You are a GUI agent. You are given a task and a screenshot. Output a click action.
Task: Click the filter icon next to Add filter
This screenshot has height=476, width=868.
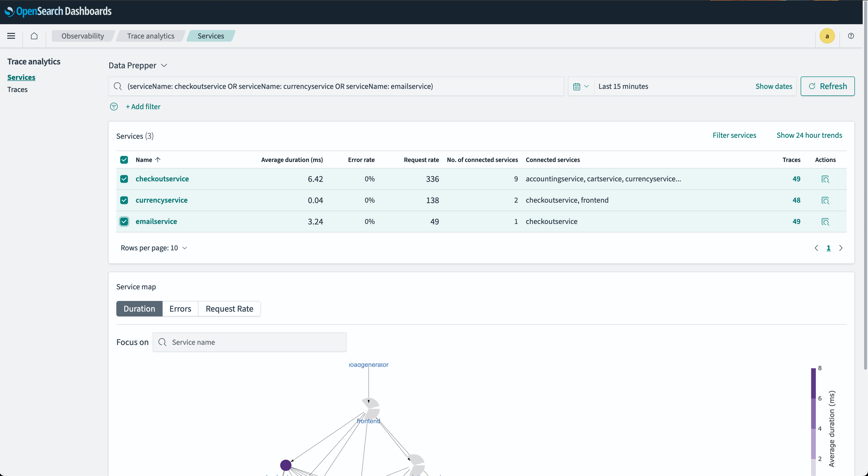[x=114, y=107]
